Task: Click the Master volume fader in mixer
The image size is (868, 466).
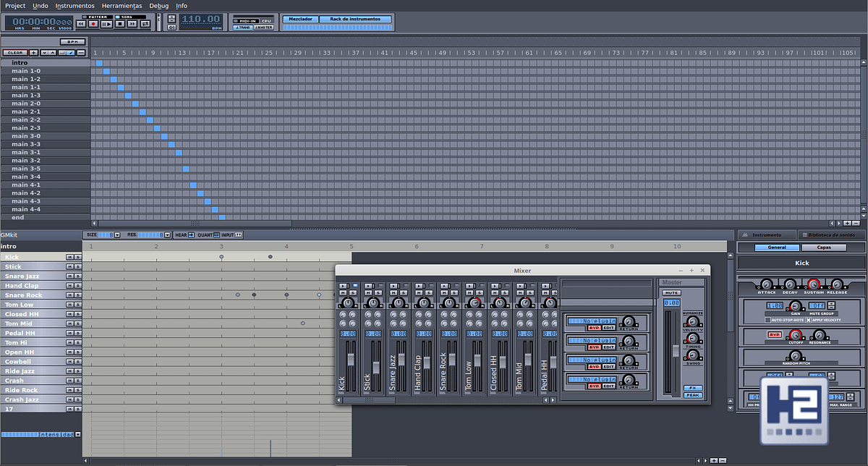Action: click(676, 350)
